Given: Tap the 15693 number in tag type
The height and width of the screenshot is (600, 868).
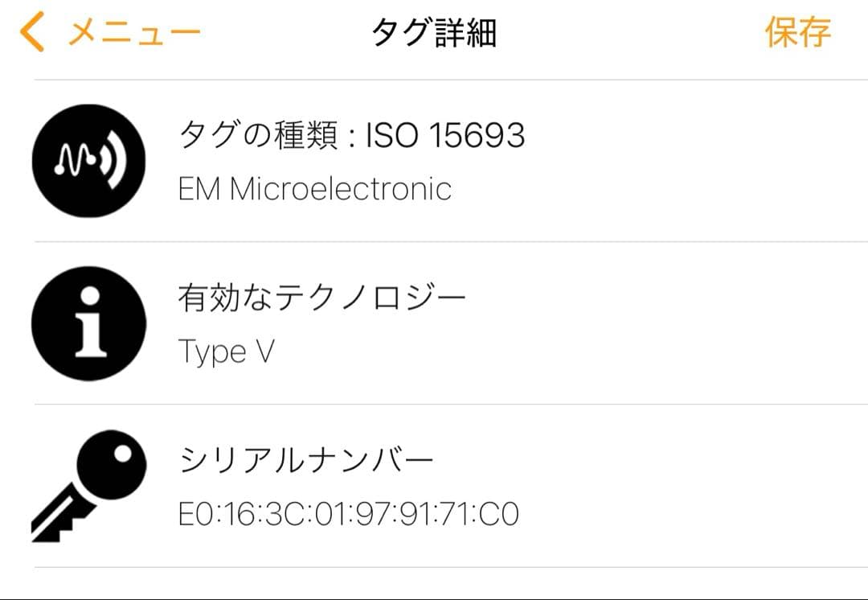Looking at the screenshot, I should pos(476,136).
